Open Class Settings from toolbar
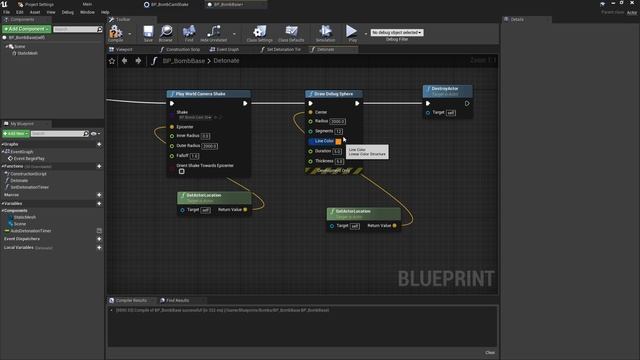640x360 pixels. (260, 33)
